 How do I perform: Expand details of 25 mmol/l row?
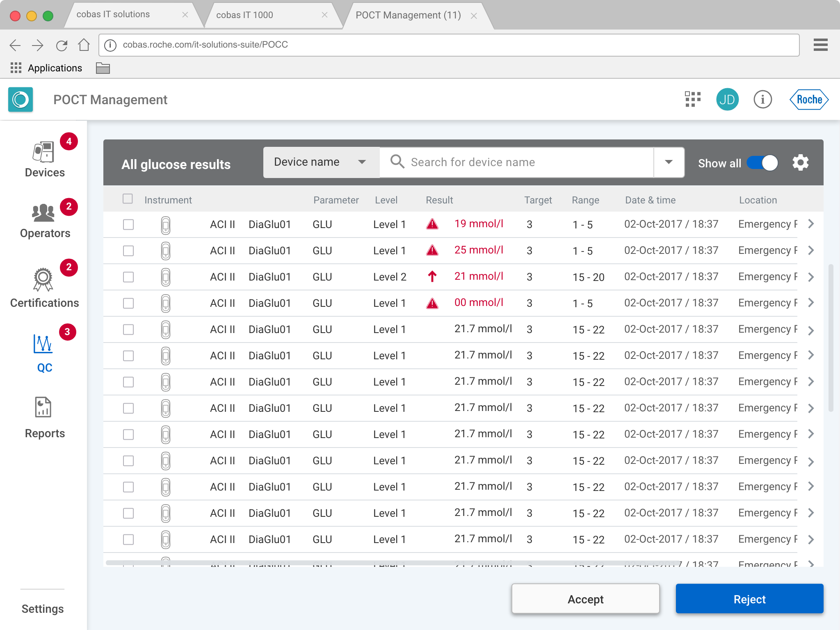click(811, 251)
